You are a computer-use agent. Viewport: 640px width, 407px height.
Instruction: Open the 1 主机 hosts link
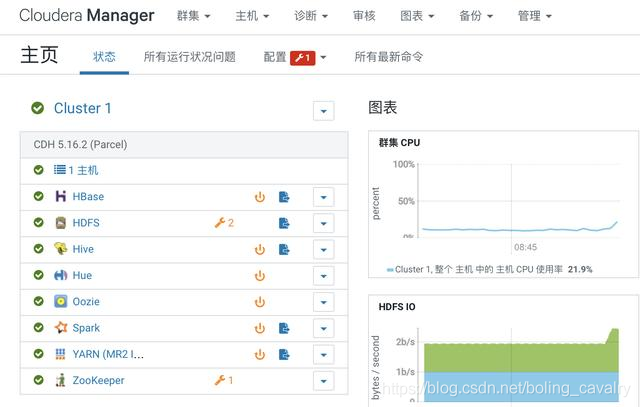coord(83,170)
